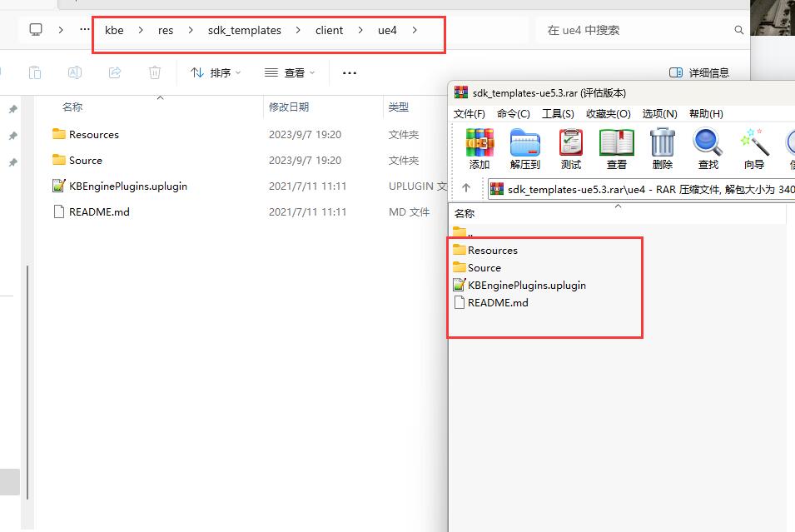
Task: Select the Source folder icon in Explorer
Action: tap(59, 160)
